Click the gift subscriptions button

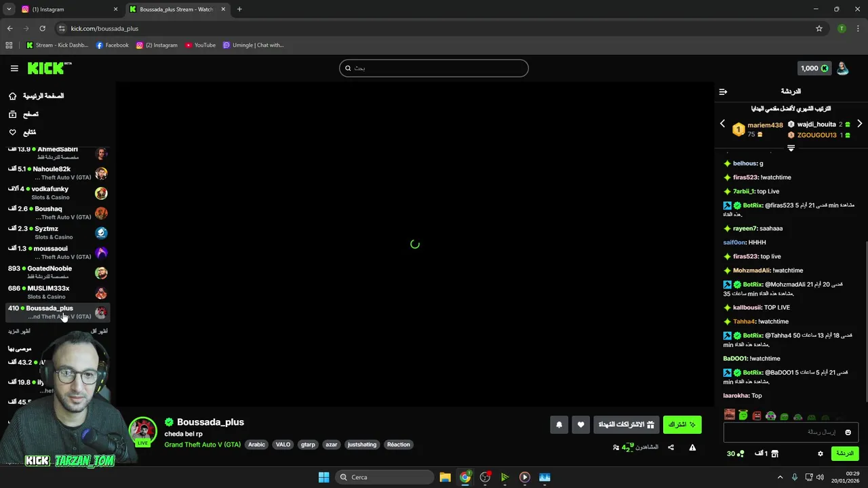coord(627,425)
